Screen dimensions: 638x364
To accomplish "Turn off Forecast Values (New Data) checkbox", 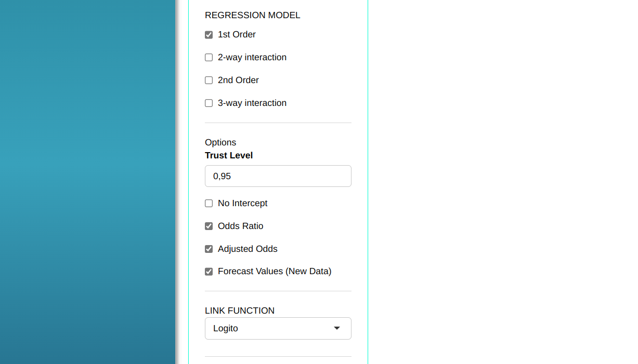I will coord(209,272).
